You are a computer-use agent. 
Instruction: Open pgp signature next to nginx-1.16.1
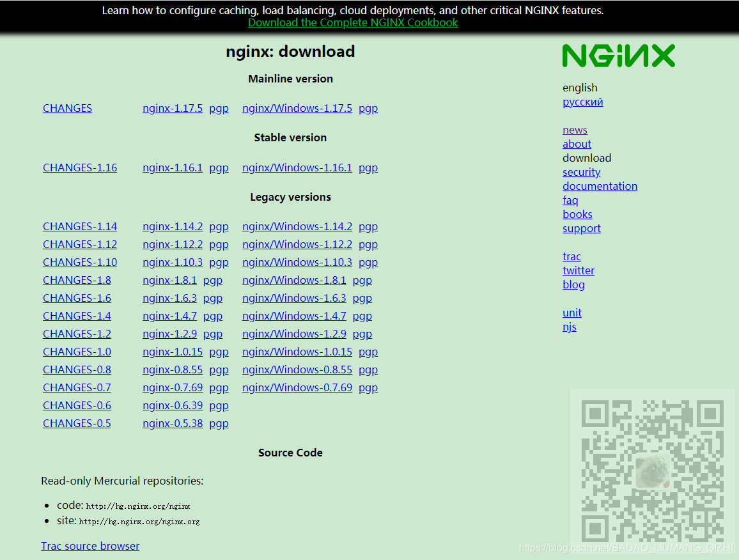(x=219, y=168)
